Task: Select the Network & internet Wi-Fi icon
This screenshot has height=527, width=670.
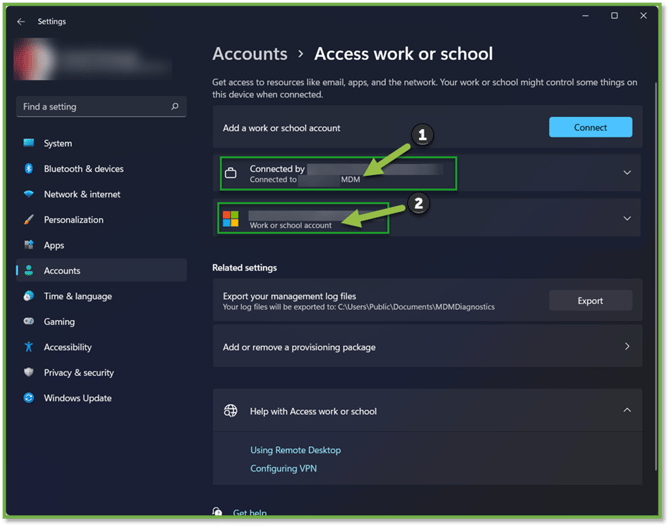Action: tap(29, 194)
